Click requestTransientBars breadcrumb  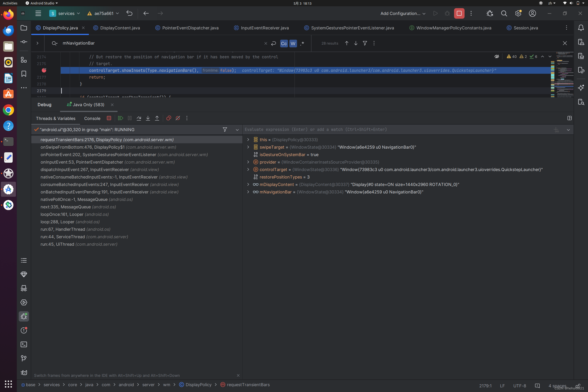click(x=245, y=385)
